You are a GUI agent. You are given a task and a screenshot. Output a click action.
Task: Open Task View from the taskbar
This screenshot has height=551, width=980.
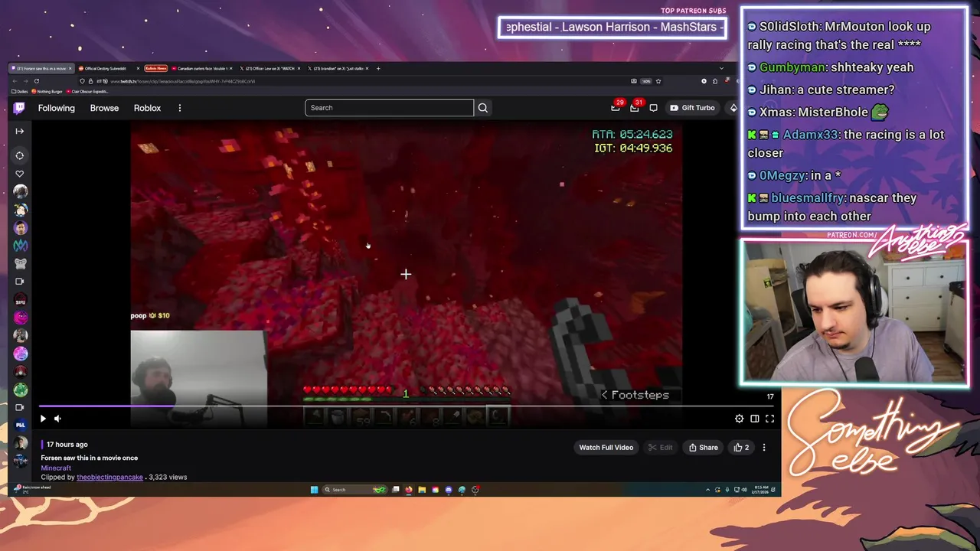[396, 490]
